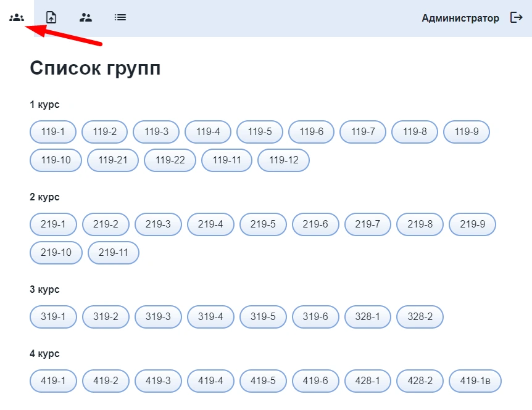Click the 4 курс label
Image resolution: width=532 pixels, height=410 pixels.
[x=44, y=354]
